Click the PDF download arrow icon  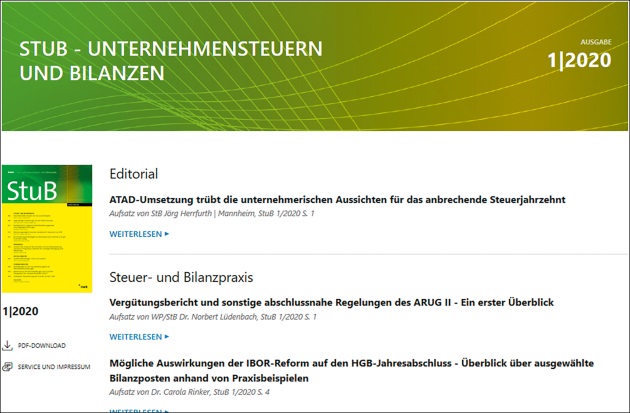[9, 346]
